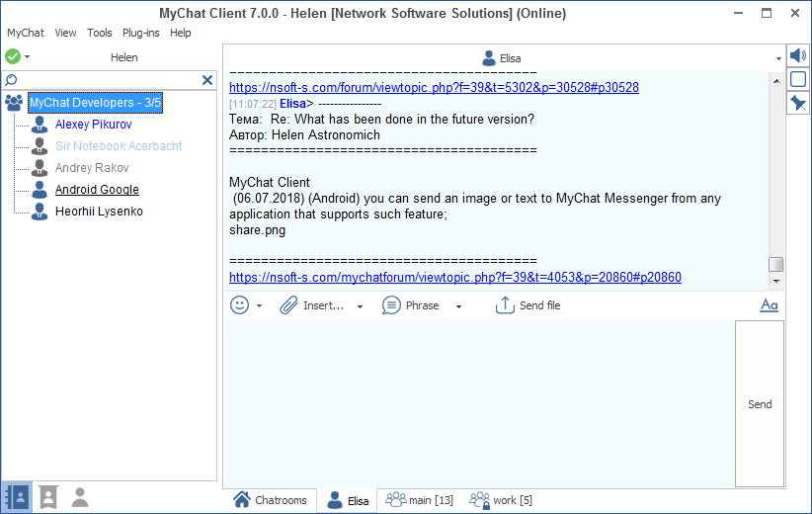Screen dimensions: 812x514
Task: Click the chat scrollbar thumb
Action: tap(775, 264)
